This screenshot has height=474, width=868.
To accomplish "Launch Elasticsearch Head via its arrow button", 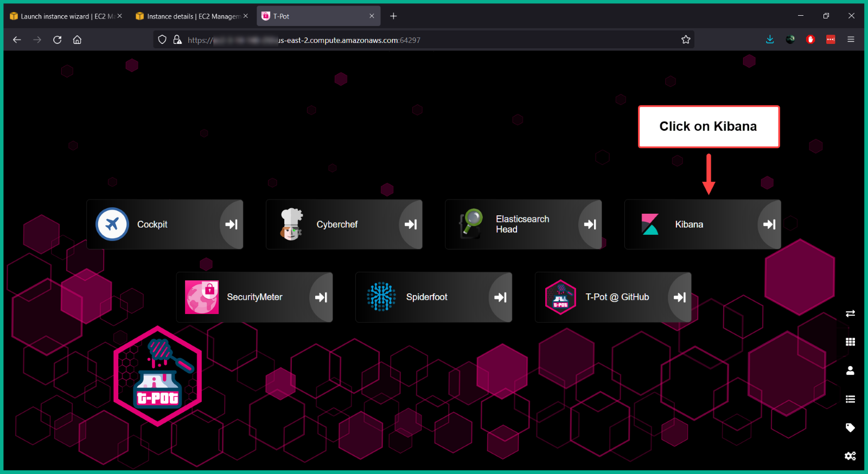I will [590, 225].
